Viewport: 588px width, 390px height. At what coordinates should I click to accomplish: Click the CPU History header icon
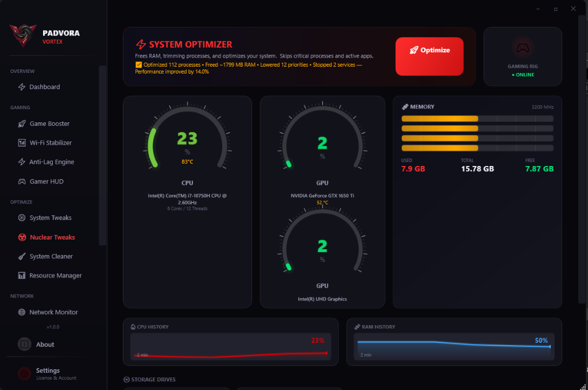coord(133,327)
